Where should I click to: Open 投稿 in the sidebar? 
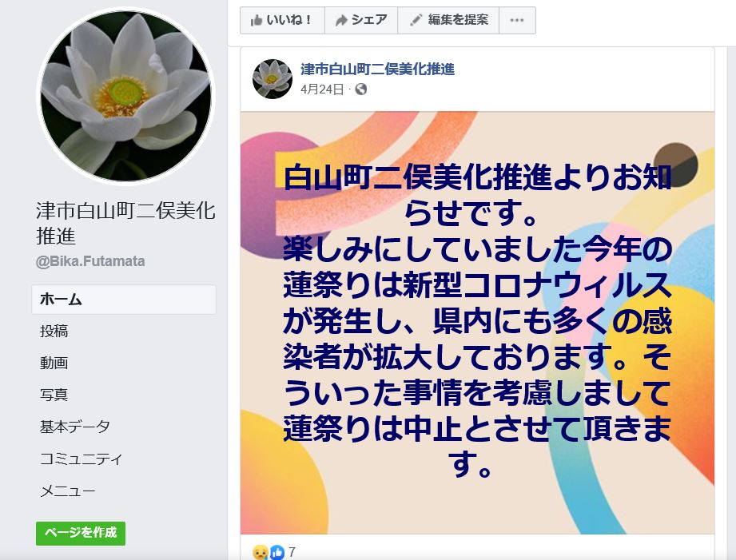[54, 331]
